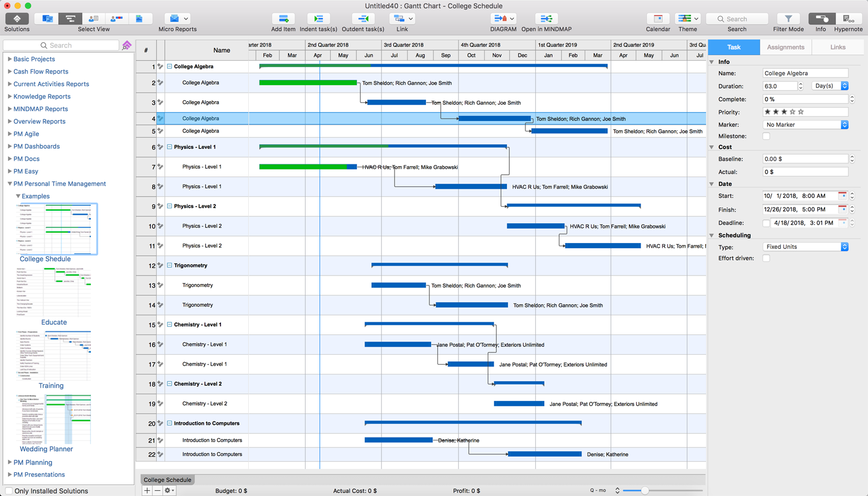The height and width of the screenshot is (496, 868).
Task: Check Only Installed Solutions checkbox
Action: [x=9, y=491]
